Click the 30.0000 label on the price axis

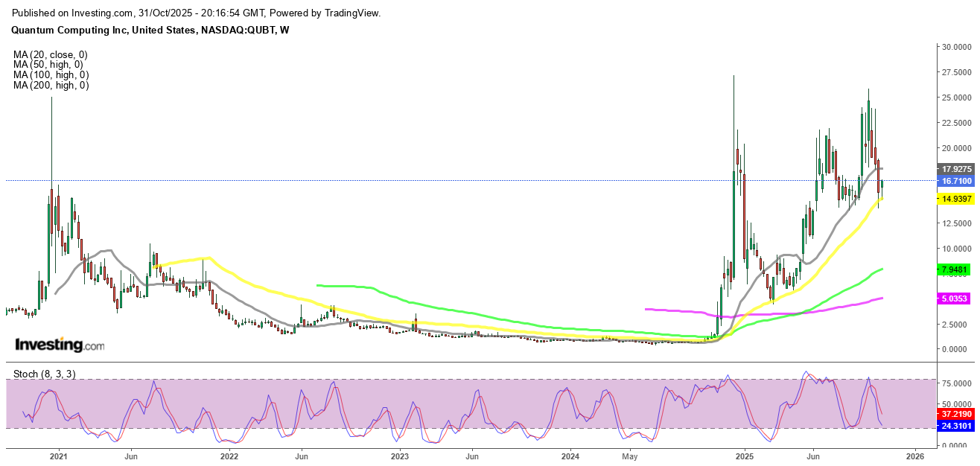(x=956, y=47)
